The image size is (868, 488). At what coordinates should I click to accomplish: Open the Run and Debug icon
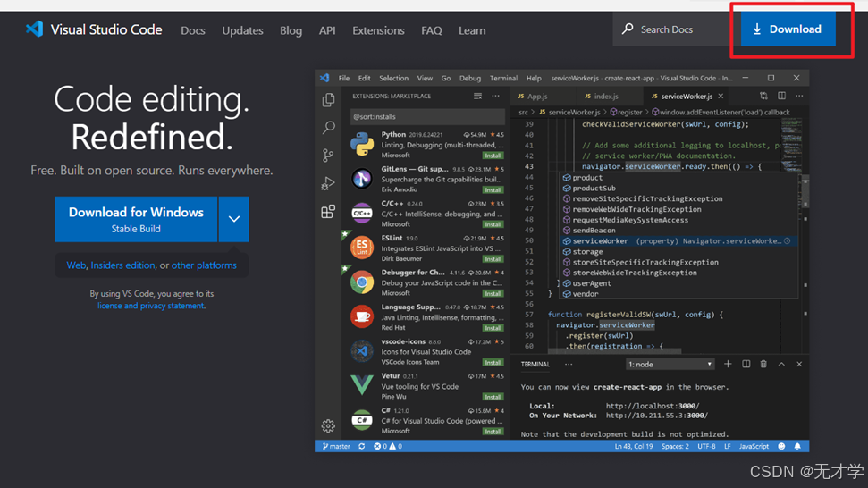(328, 183)
